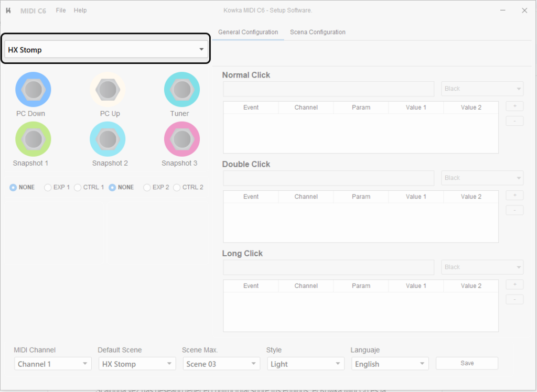537x392 pixels.
Task: Click Value 2 column header in Long Click table
Action: (471, 286)
